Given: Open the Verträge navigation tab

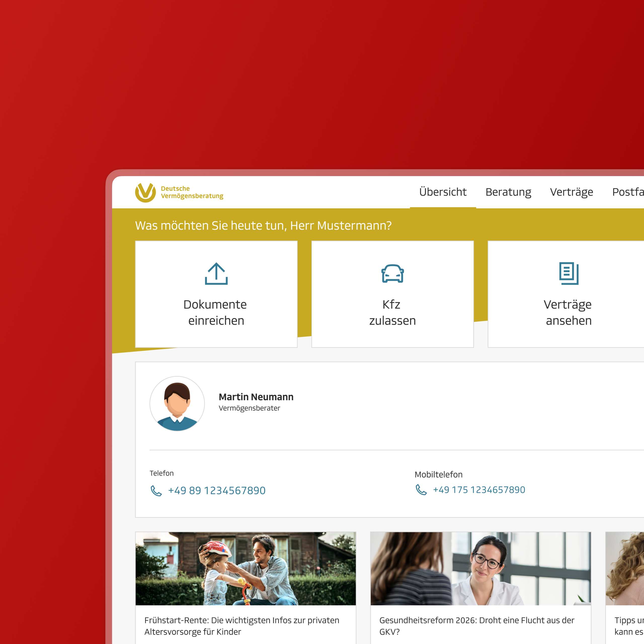Looking at the screenshot, I should click(571, 192).
